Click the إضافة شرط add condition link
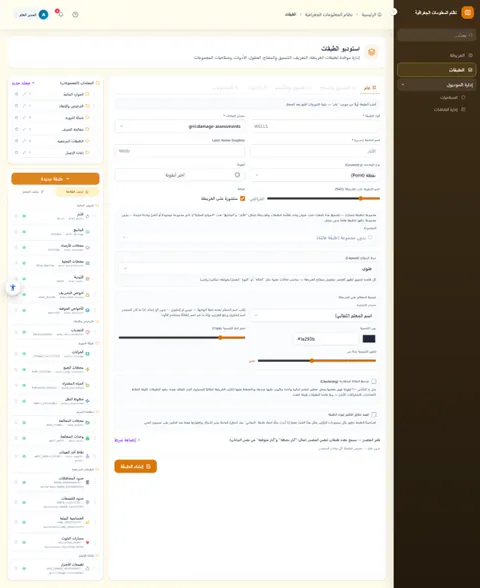 point(127,440)
